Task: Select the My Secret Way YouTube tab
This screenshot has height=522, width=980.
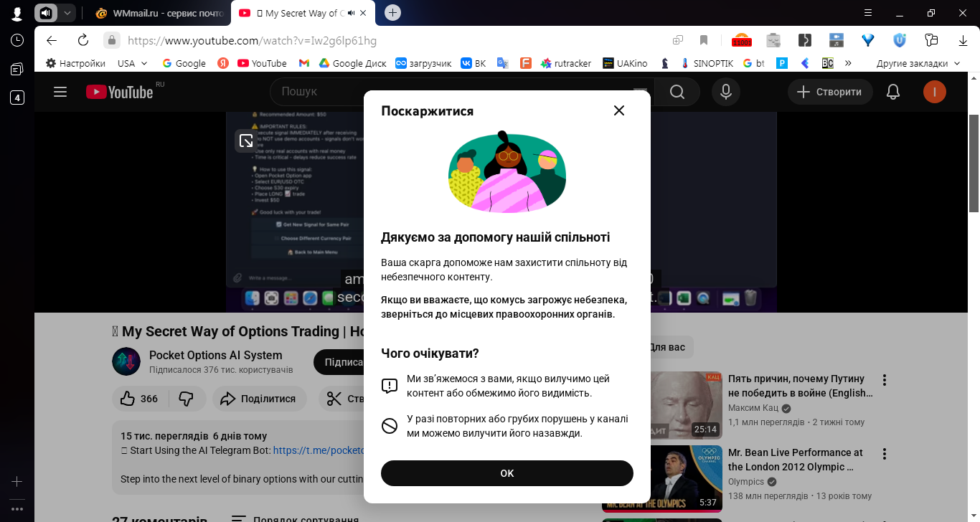Action: pyautogui.click(x=303, y=13)
